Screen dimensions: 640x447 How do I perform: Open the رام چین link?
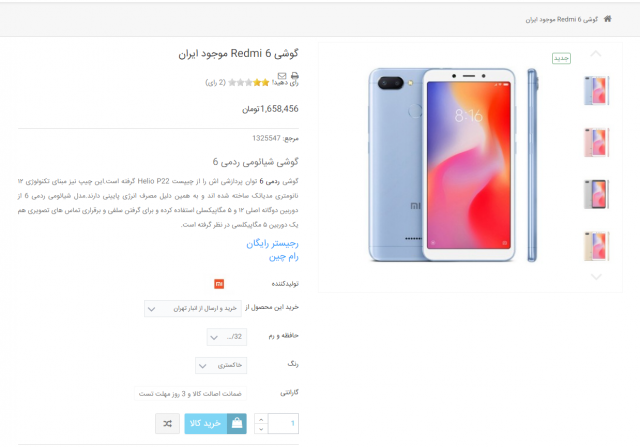tap(284, 257)
